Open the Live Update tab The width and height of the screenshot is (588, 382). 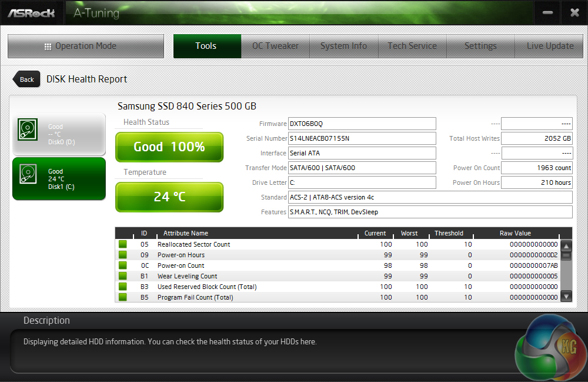pos(549,46)
